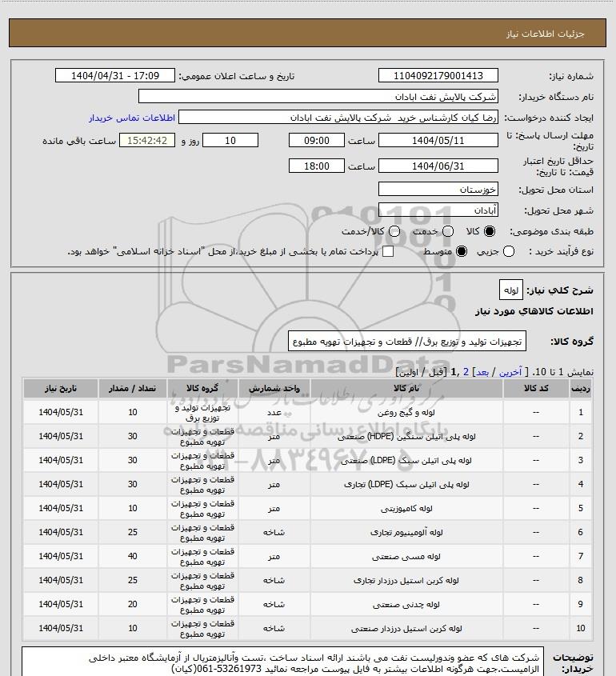The height and width of the screenshot is (676, 616).
Task: Click the شماره نیاز field 1104092179001413
Action: pos(438,75)
